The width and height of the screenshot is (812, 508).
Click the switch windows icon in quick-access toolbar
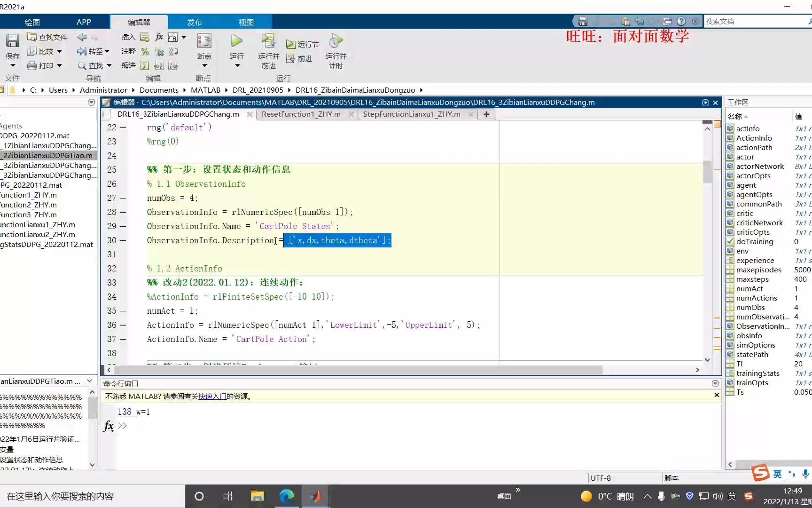667,21
